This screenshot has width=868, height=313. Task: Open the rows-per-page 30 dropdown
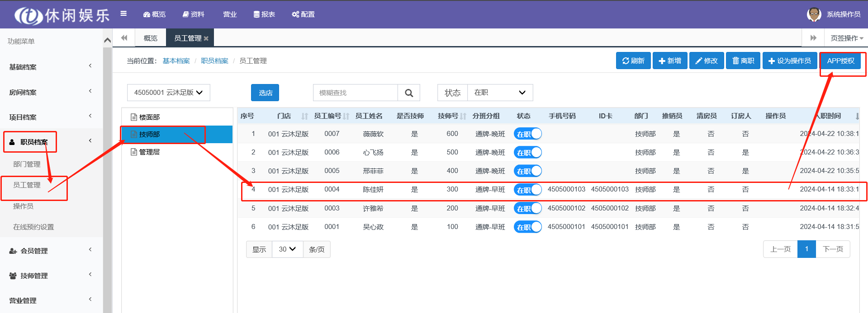(x=287, y=249)
